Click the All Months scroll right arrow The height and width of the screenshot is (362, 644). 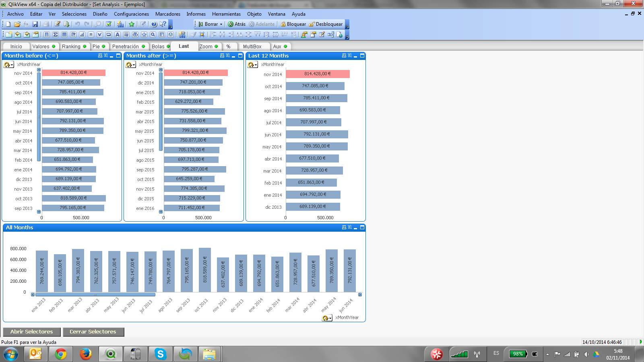[360, 294]
